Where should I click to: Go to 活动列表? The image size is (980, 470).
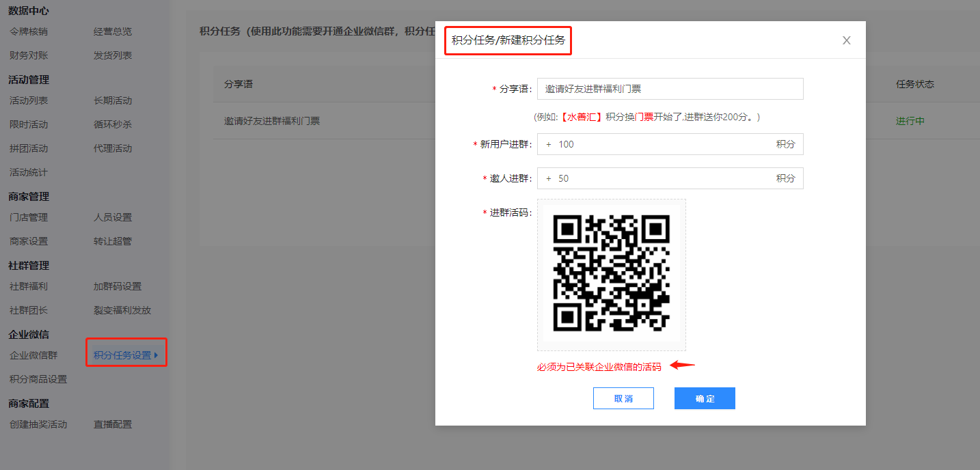29,100
